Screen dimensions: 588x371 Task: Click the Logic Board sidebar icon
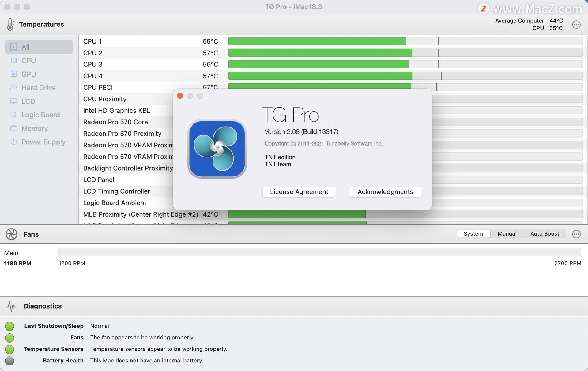point(14,115)
